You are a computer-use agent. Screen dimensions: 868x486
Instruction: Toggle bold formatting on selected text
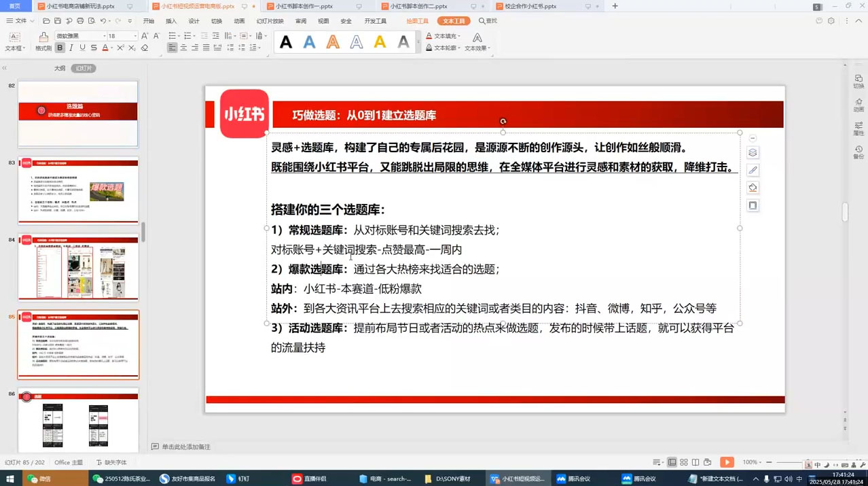(x=60, y=48)
